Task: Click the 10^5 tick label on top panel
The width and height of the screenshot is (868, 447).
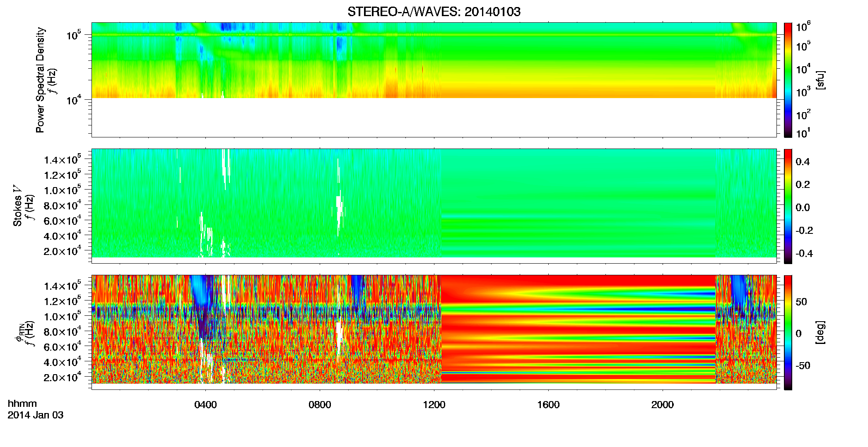Action: (74, 35)
